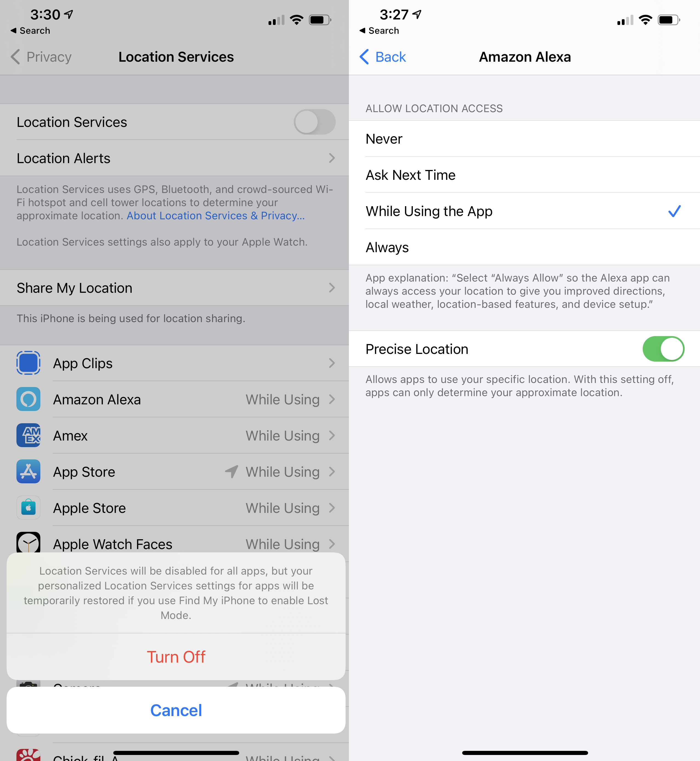Screen dimensions: 700x761
Task: Open Amazon Alexa location settings
Action: 175,399
